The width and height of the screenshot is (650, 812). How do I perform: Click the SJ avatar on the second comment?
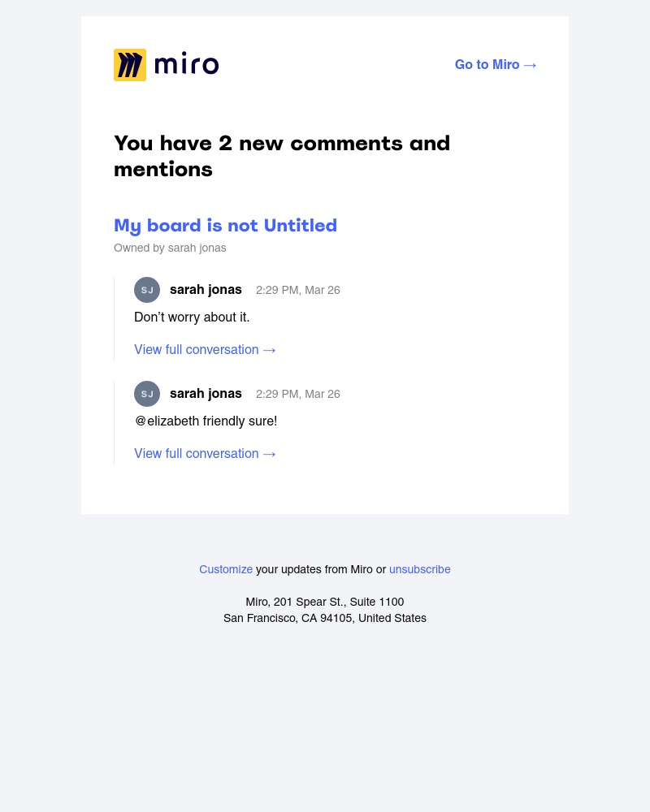pos(147,394)
